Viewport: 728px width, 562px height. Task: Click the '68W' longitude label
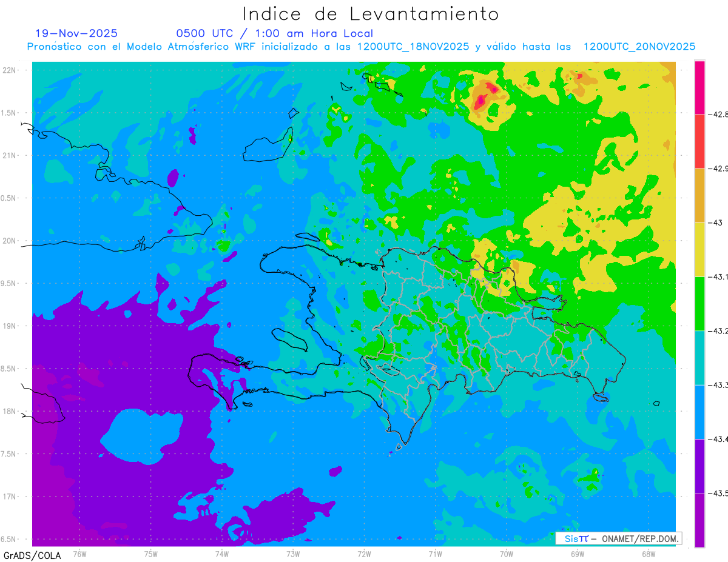649,554
